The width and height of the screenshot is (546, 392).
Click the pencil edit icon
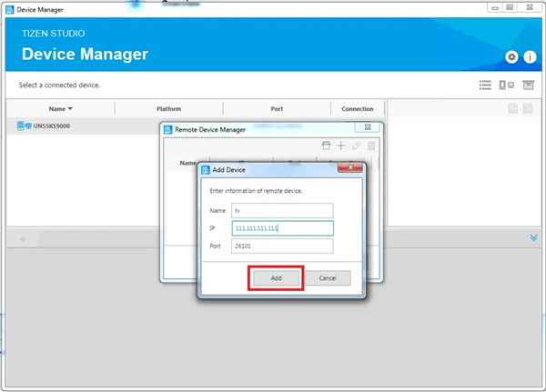(356, 146)
